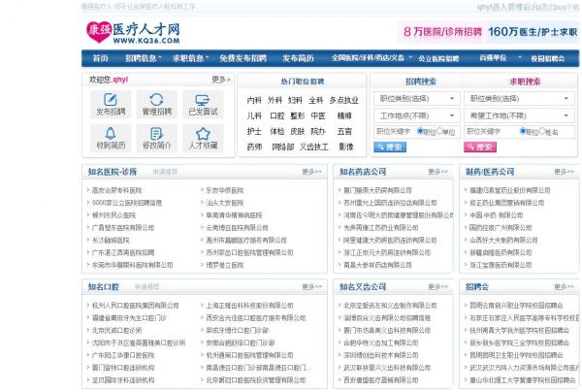Choose 体检 in hot positions
This screenshot has height=392, width=582.
tap(277, 131)
